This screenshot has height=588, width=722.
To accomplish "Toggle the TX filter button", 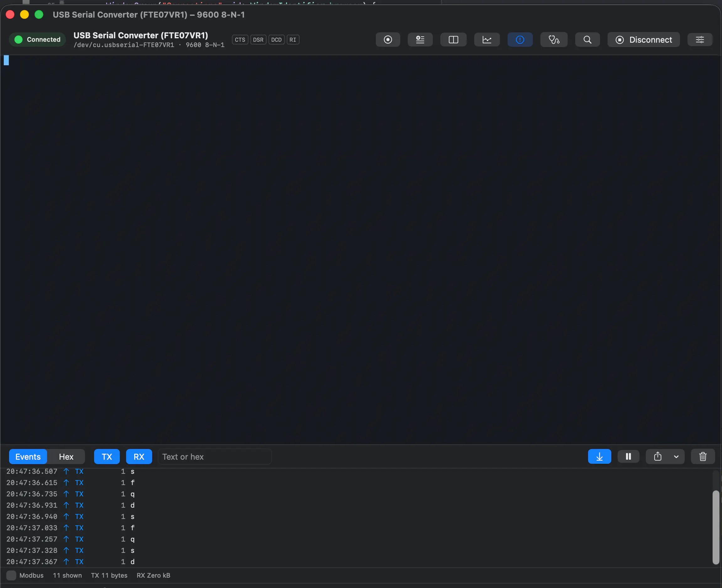I will click(107, 457).
